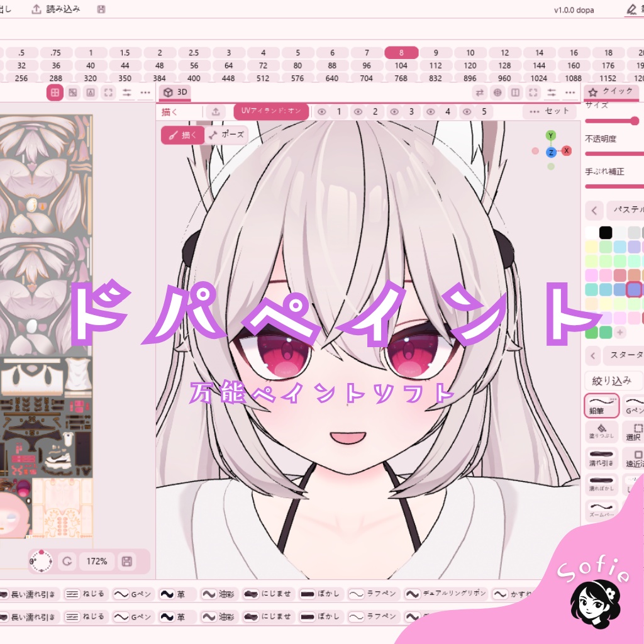The height and width of the screenshot is (644, 644).
Task: Click the framed triangle icon in UV panel
Action: coord(91,93)
